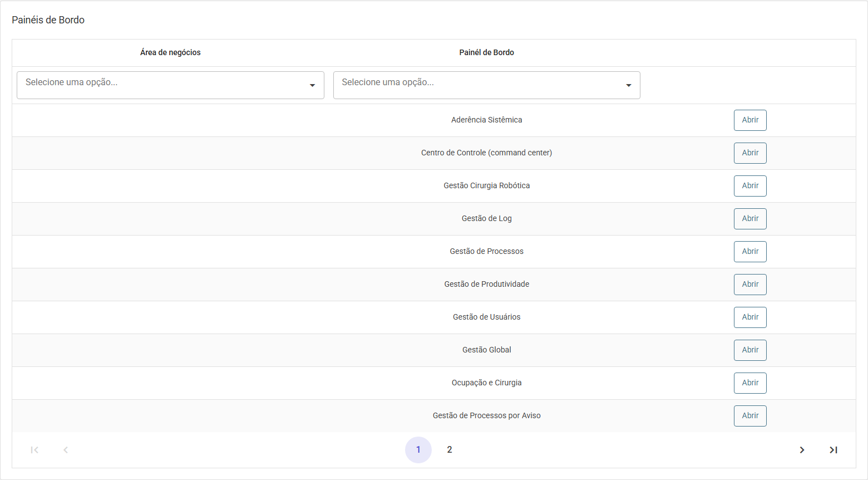Open Aderência Sistêmica panel
This screenshot has height=480, width=868.
coord(750,120)
